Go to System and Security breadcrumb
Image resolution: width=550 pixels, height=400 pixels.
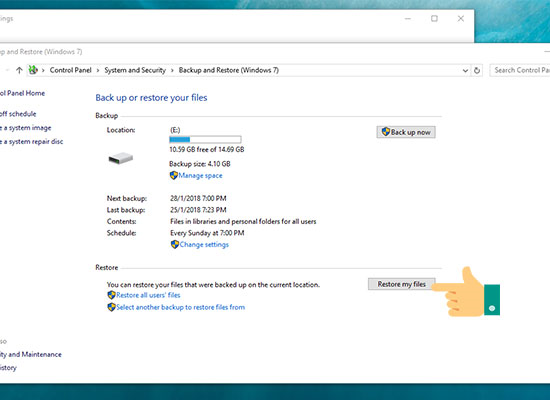pyautogui.click(x=135, y=70)
